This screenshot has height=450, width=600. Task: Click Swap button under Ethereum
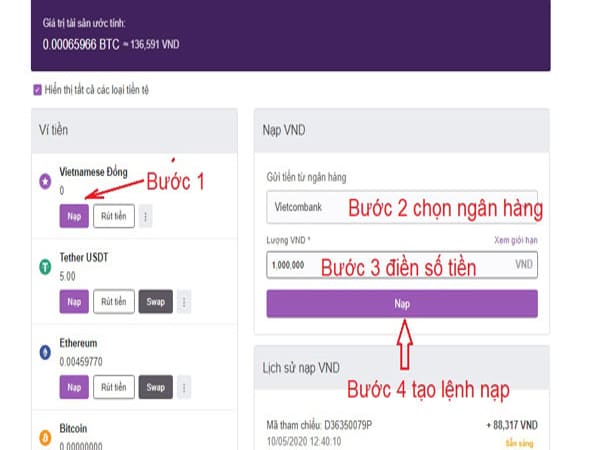click(x=155, y=387)
